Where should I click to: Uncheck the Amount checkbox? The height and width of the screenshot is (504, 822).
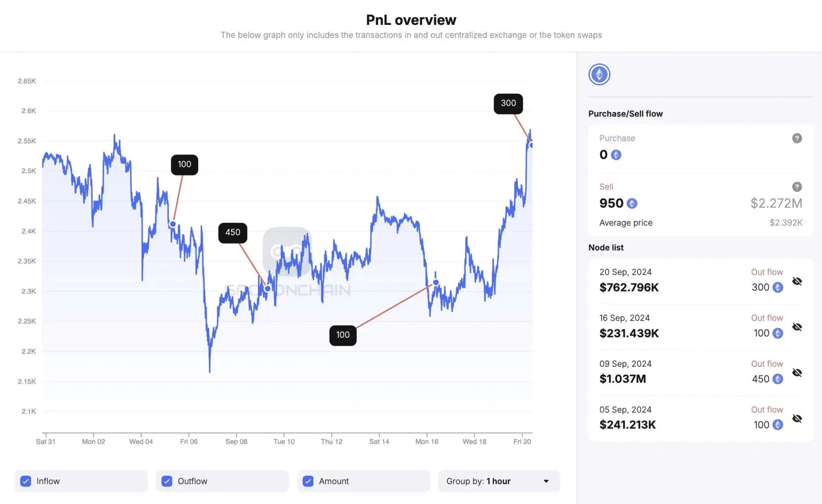pos(308,481)
